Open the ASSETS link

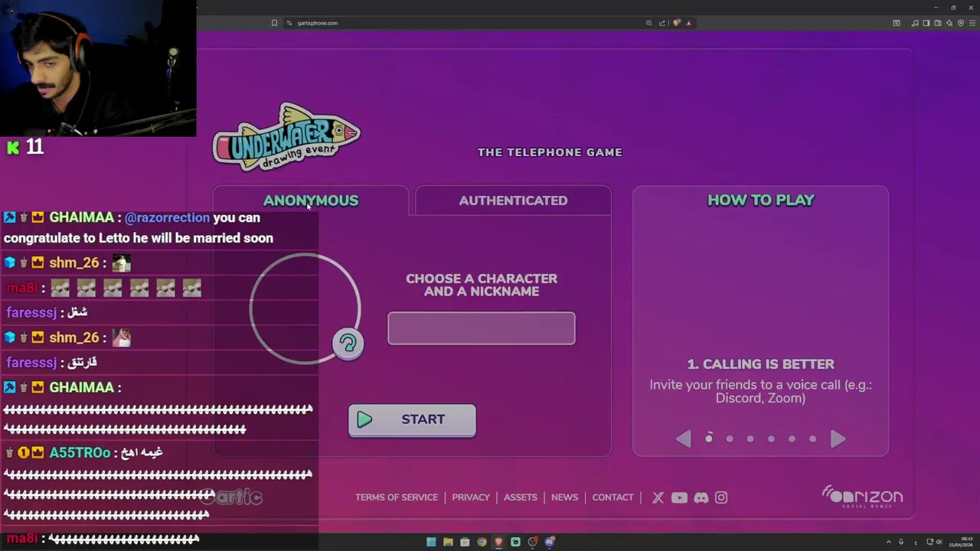click(x=521, y=497)
